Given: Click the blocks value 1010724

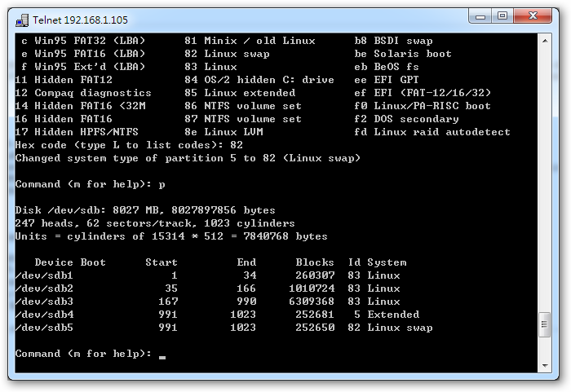Looking at the screenshot, I should click(x=312, y=288).
